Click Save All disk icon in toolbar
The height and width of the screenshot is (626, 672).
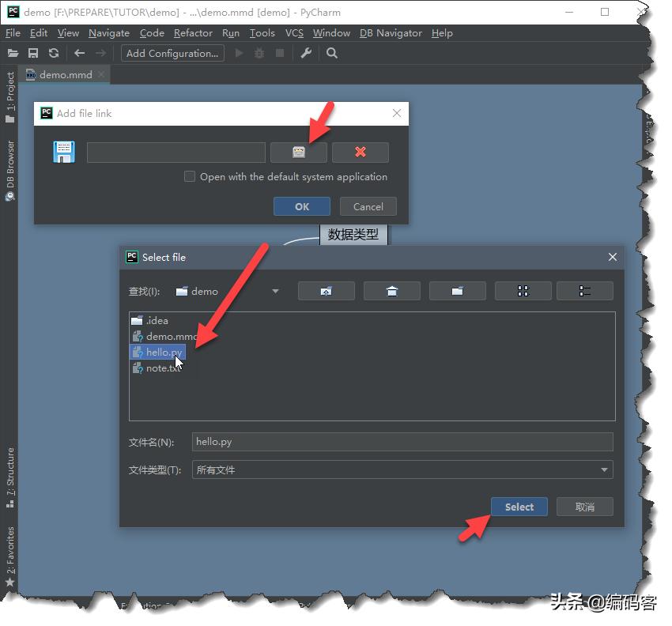click(33, 53)
